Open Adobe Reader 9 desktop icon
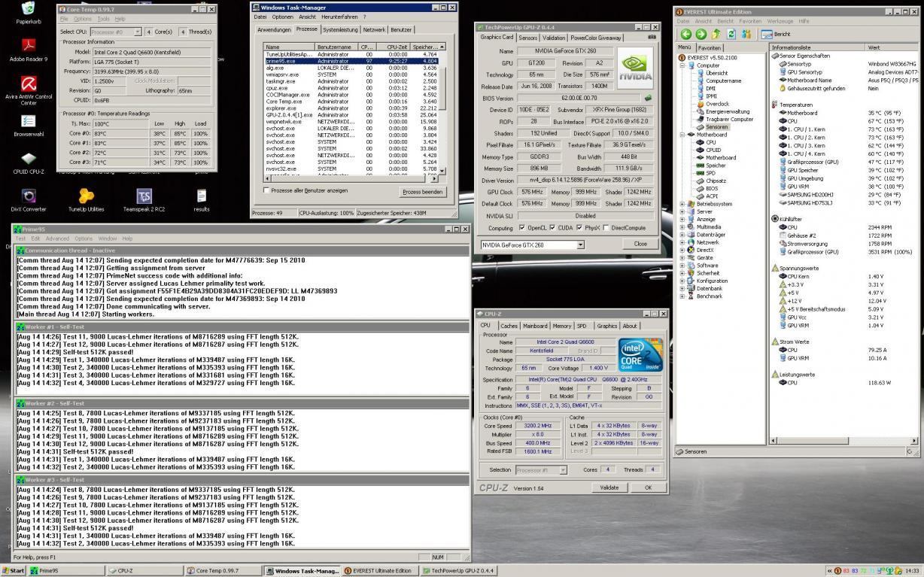The width and height of the screenshot is (924, 577). (29, 50)
